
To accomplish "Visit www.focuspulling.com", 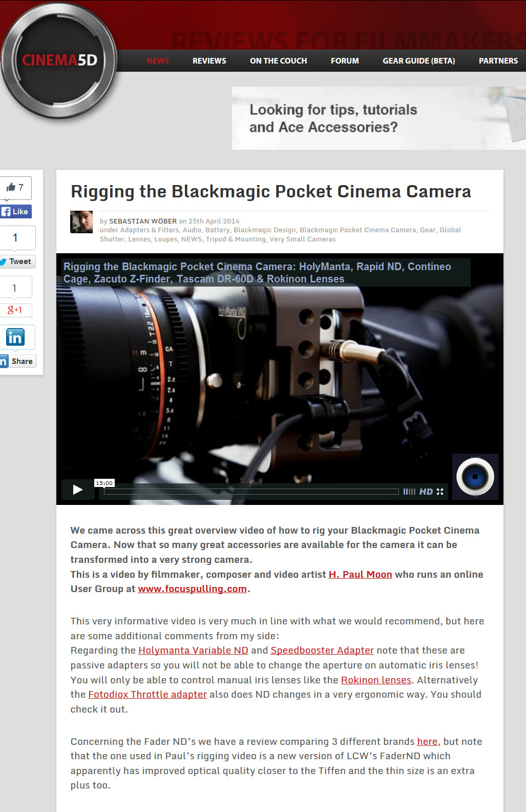I will click(193, 589).
